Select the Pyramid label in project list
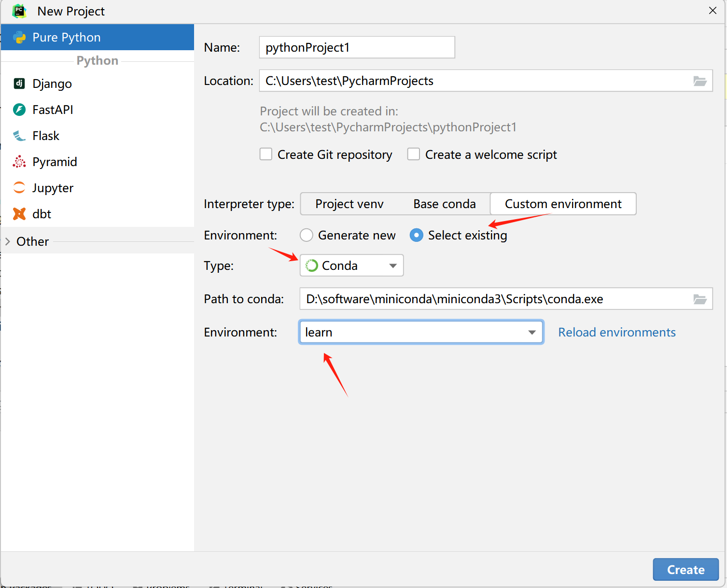 tap(55, 162)
